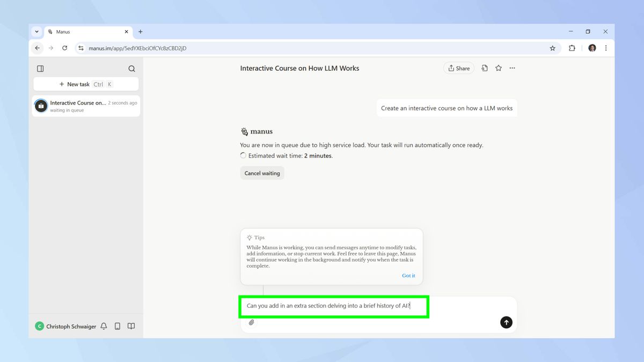Dismiss tips by clicking Got it
Image resolution: width=644 pixels, height=362 pixels.
(408, 275)
